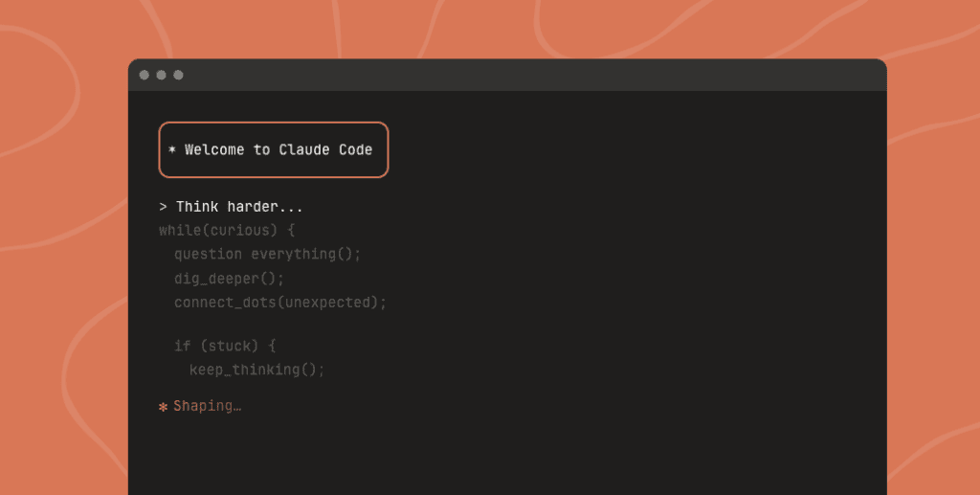This screenshot has height=495, width=980.
Task: Click the middle dot in the title bar
Action: click(x=161, y=75)
